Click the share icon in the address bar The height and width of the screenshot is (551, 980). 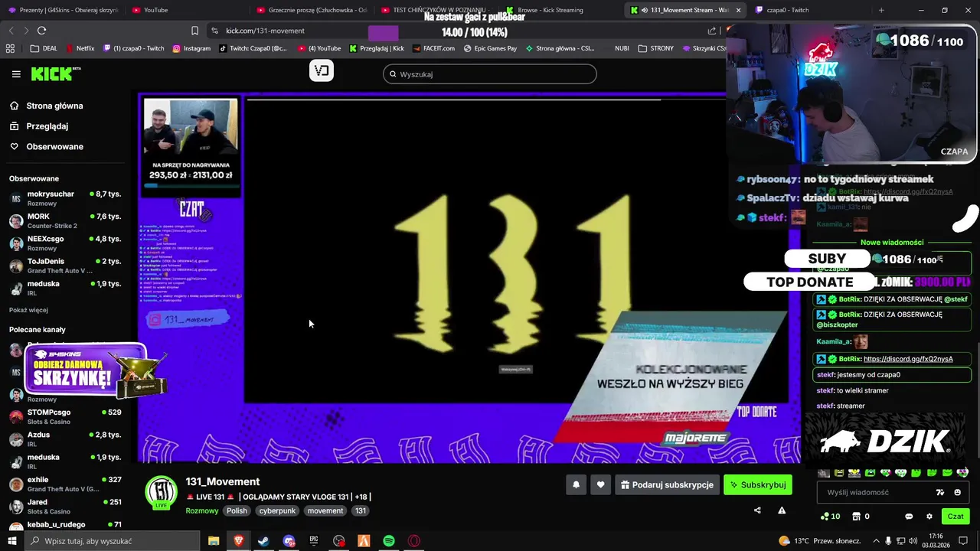pyautogui.click(x=712, y=31)
